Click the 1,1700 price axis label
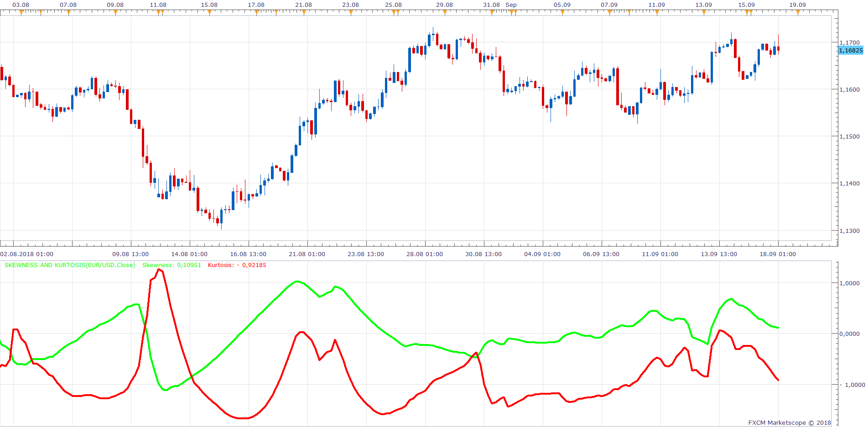Image resolution: width=868 pixels, height=427 pixels. pos(849,43)
